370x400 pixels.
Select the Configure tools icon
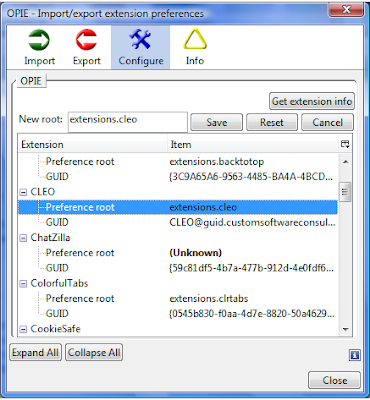click(140, 39)
